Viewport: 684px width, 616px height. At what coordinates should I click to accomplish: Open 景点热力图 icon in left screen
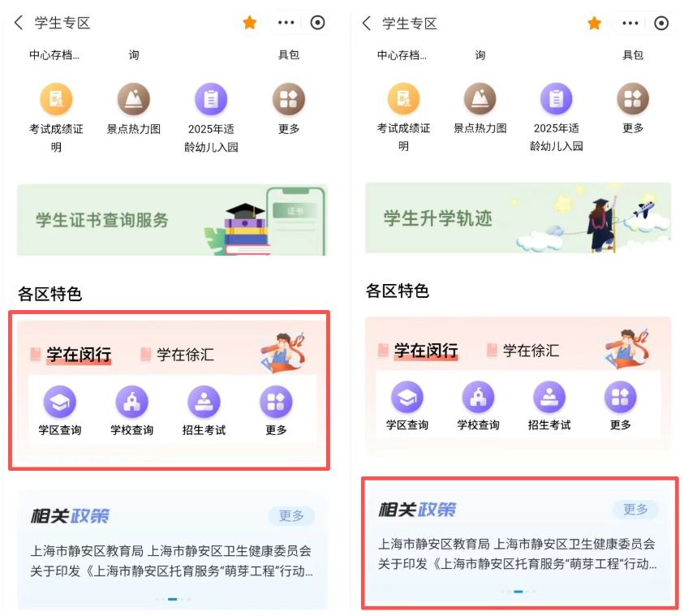click(134, 100)
